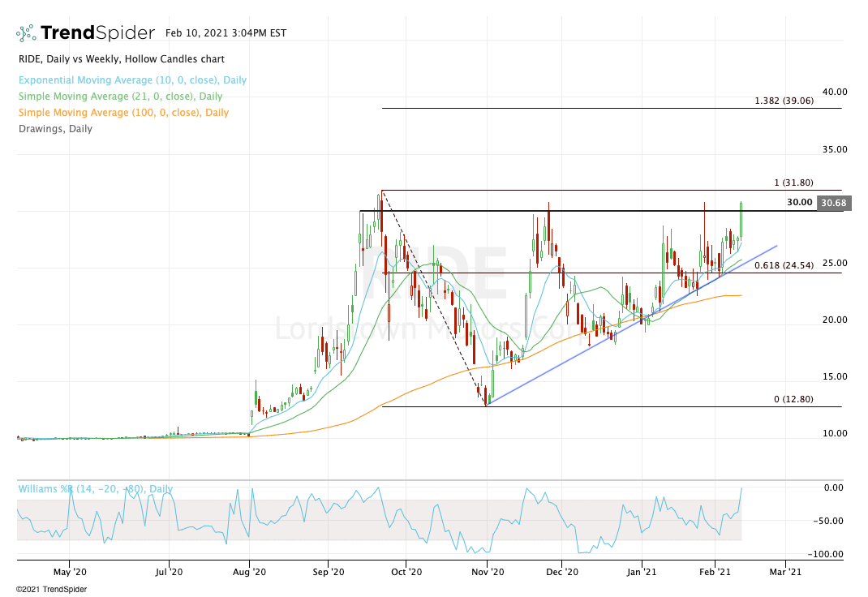This screenshot has height=597, width=868.
Task: Click the Aug '20 time axis label
Action: [250, 571]
